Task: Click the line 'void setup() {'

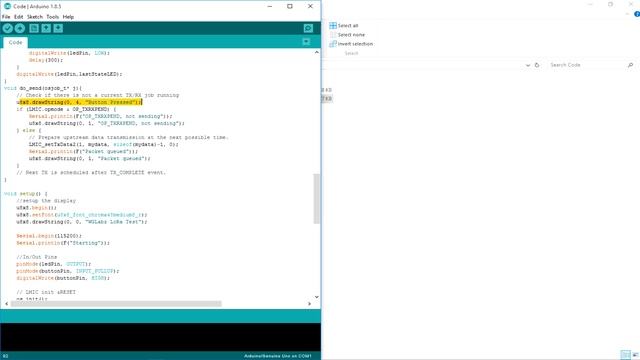Action: point(26,194)
